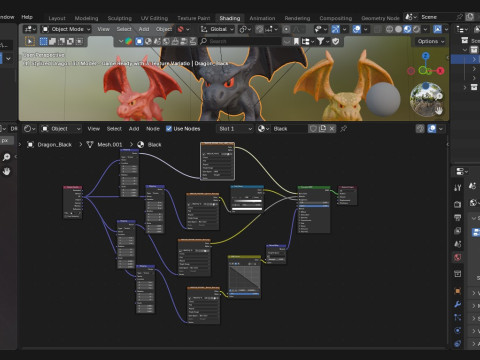Switch to the Rendering workspace tab
Image resolution: width=480 pixels, height=360 pixels.
click(x=297, y=18)
